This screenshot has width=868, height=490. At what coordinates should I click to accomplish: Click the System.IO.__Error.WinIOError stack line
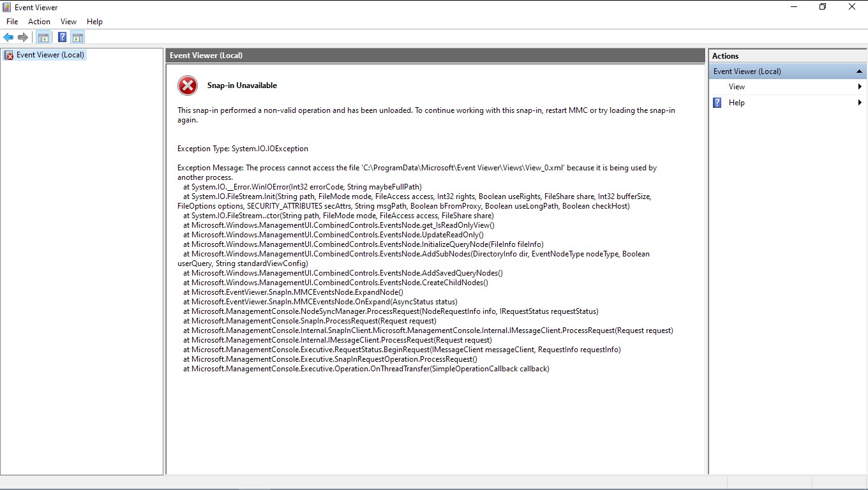[x=303, y=187]
